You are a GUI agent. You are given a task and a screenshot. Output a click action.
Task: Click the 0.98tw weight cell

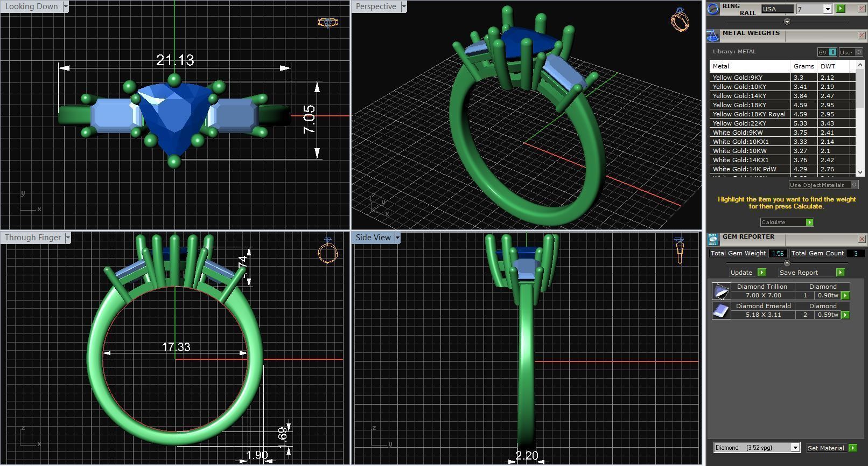click(x=828, y=295)
